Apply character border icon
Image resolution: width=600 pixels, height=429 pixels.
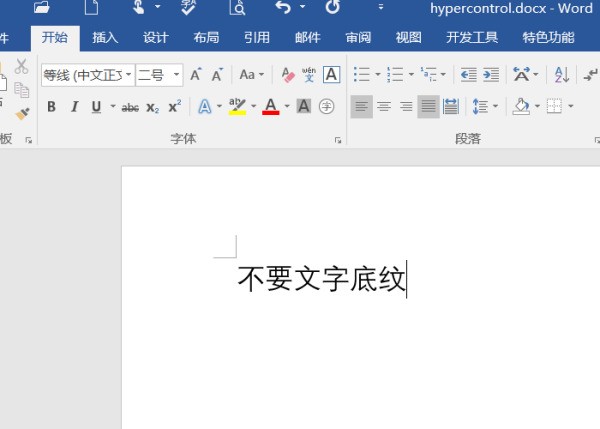331,75
